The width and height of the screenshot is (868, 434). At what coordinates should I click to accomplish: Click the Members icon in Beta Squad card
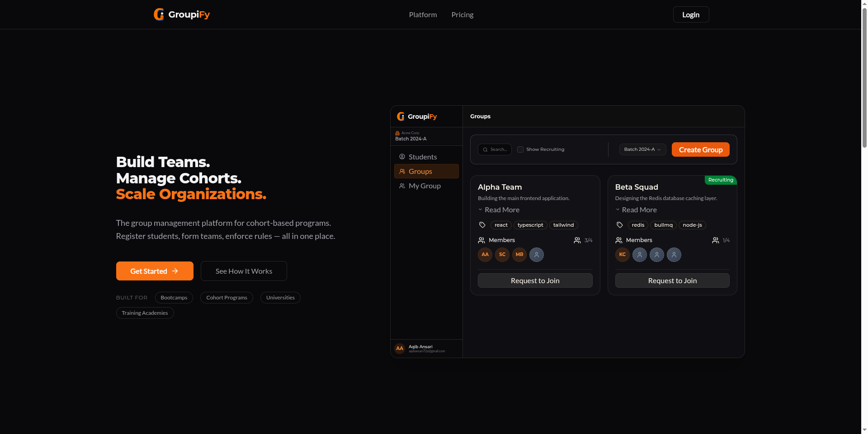click(x=619, y=240)
